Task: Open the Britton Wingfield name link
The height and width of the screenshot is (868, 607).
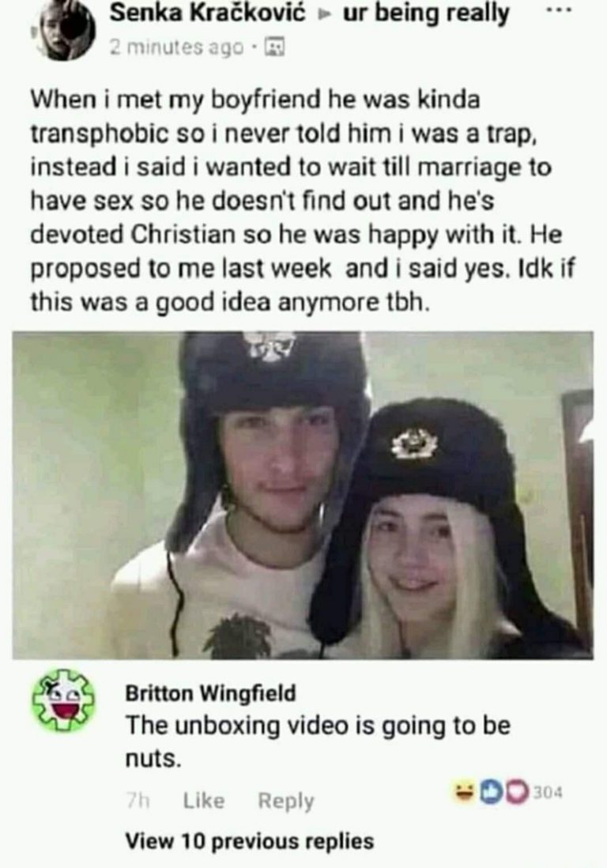Action: click(x=210, y=693)
